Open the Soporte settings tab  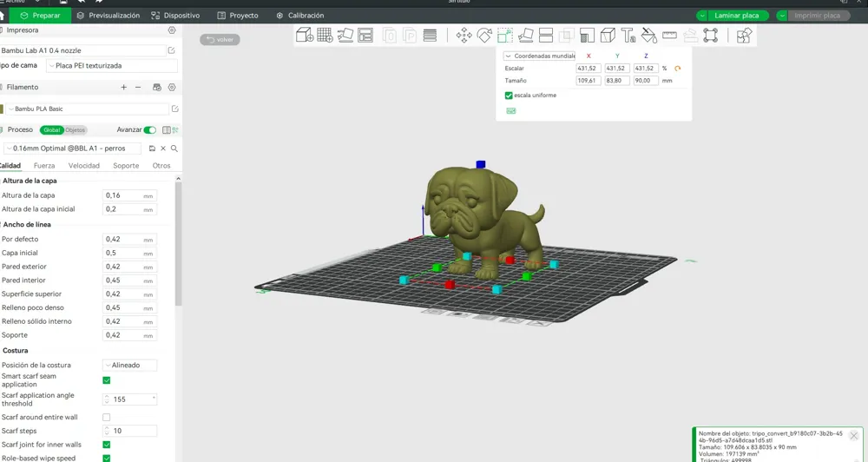click(x=126, y=166)
